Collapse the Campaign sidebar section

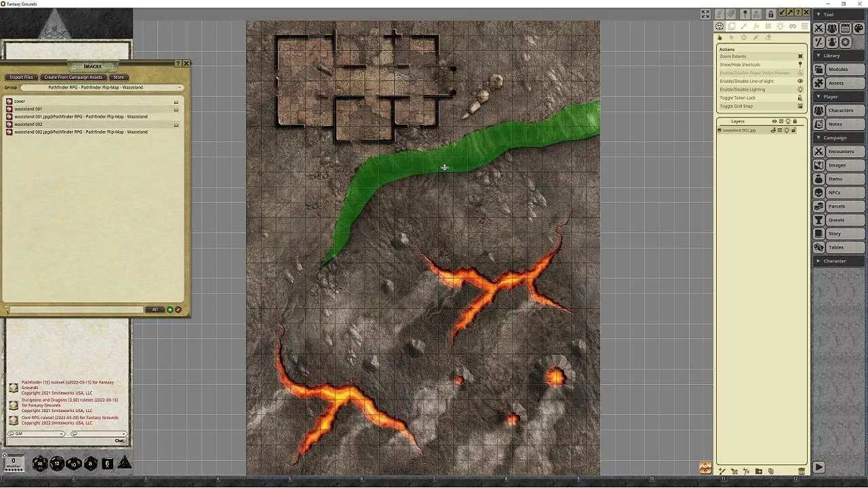(x=839, y=138)
